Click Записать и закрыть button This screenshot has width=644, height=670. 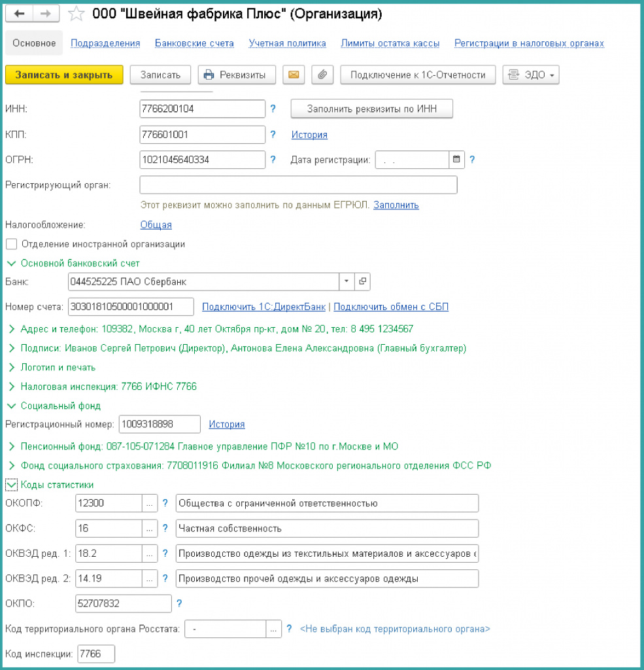point(64,75)
